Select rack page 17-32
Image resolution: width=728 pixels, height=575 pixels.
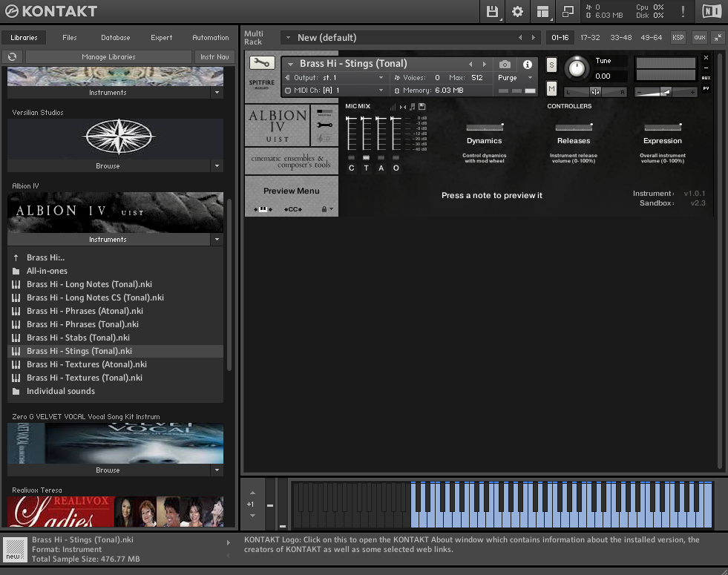[590, 38]
